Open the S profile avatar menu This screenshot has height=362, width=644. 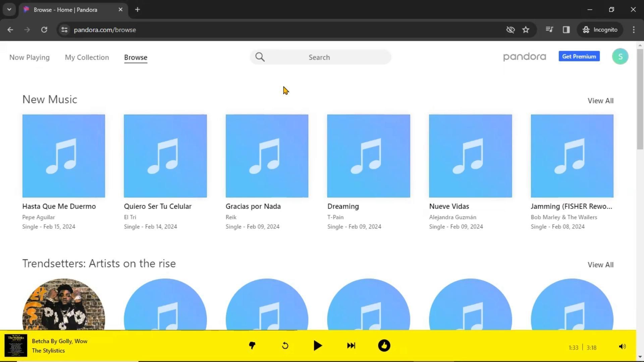(620, 57)
